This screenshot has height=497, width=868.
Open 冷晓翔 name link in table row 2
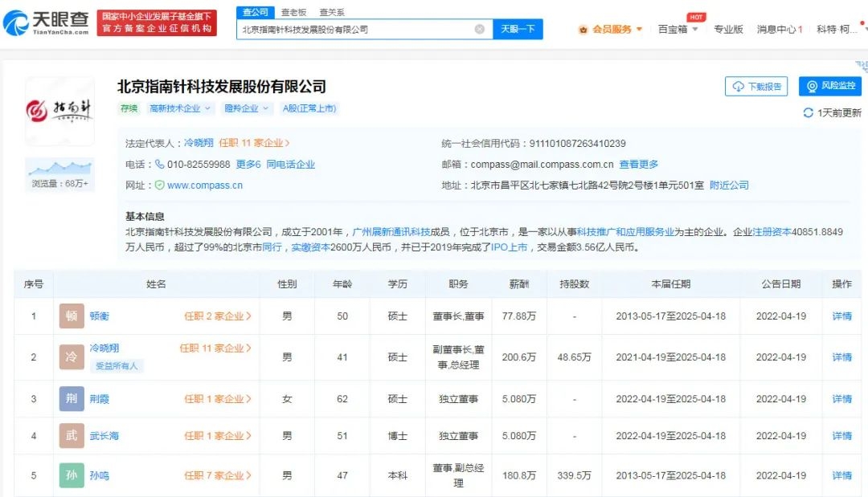tap(104, 348)
